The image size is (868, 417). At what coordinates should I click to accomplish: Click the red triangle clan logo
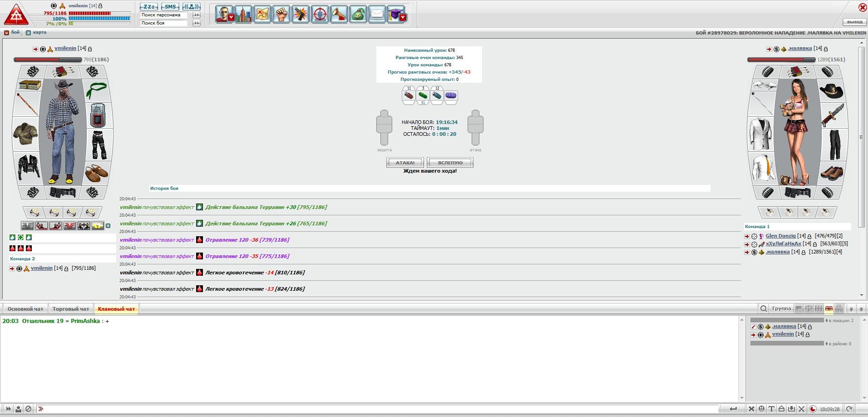click(16, 15)
